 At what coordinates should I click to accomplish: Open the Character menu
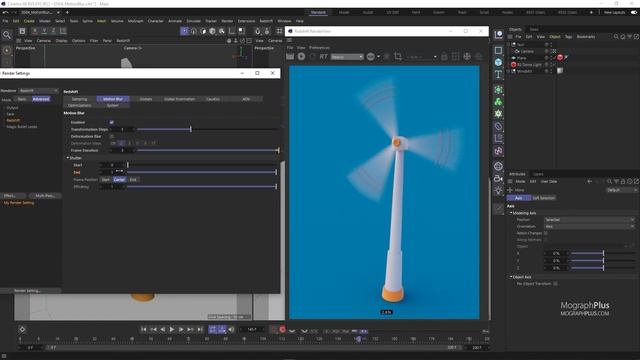tap(156, 21)
